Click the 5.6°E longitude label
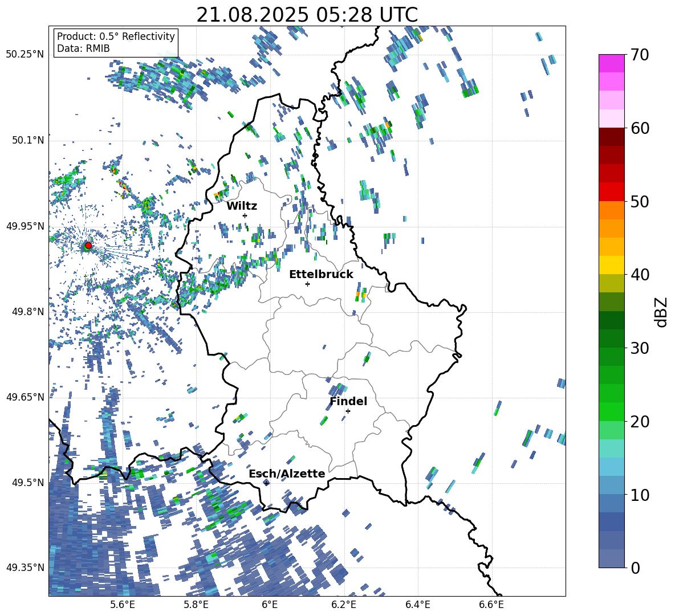 [122, 605]
